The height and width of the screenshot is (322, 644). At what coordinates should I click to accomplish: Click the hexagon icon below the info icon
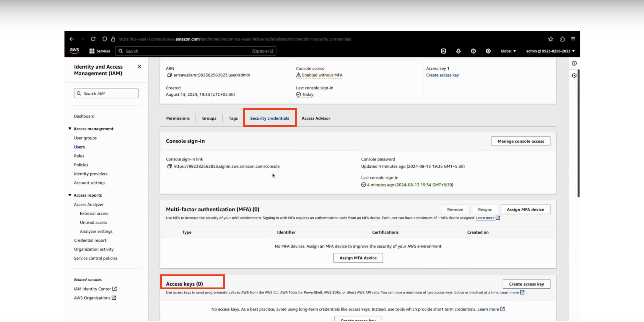click(x=574, y=75)
